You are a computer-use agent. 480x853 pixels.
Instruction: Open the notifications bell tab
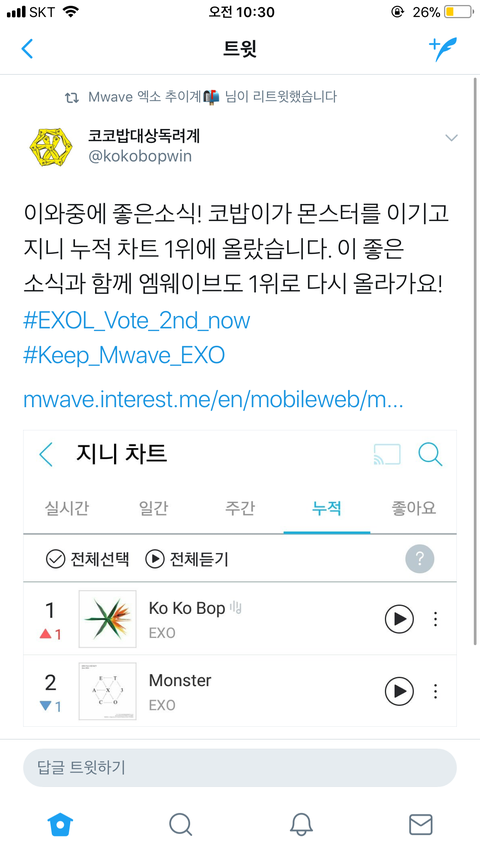301,825
